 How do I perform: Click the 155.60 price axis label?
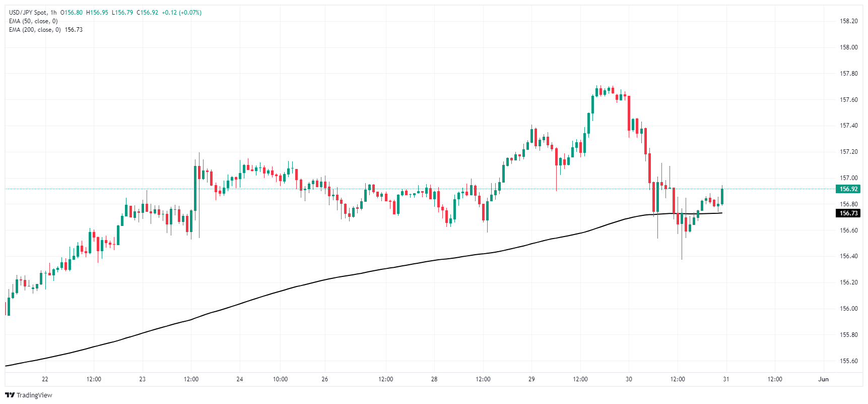point(848,361)
